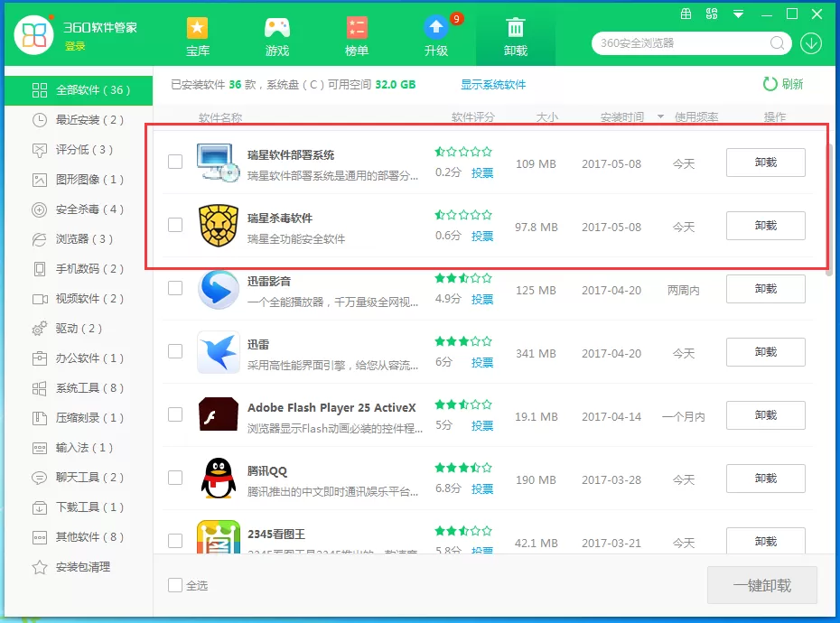
Task: Click the search magnifier icon
Action: 777,43
